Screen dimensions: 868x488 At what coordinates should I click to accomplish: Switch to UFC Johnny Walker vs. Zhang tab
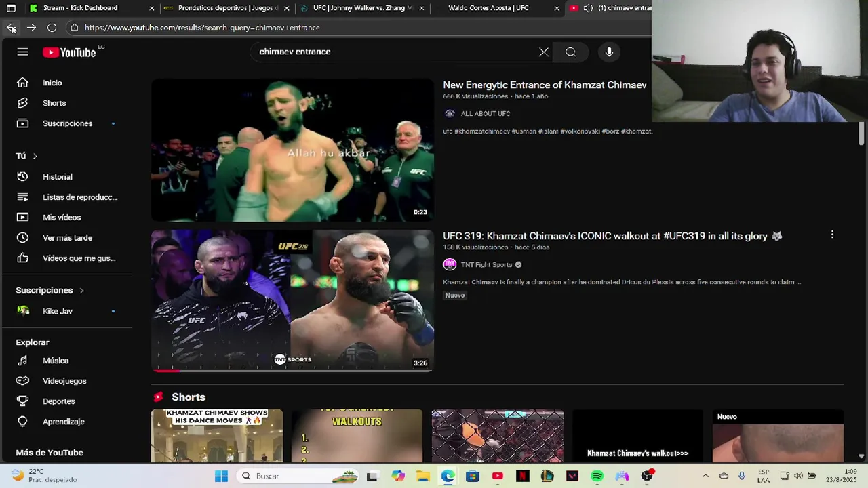[x=363, y=8]
